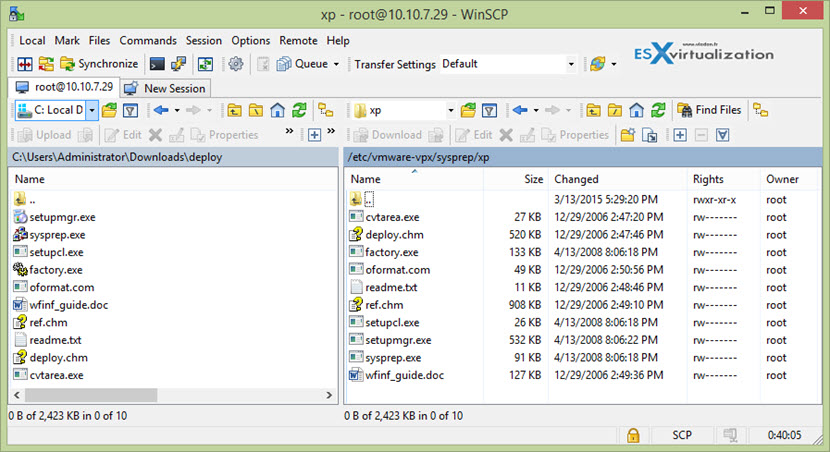This screenshot has width=830, height=452.
Task: Click the Add Link icon in remote toolbar
Action: click(649, 135)
